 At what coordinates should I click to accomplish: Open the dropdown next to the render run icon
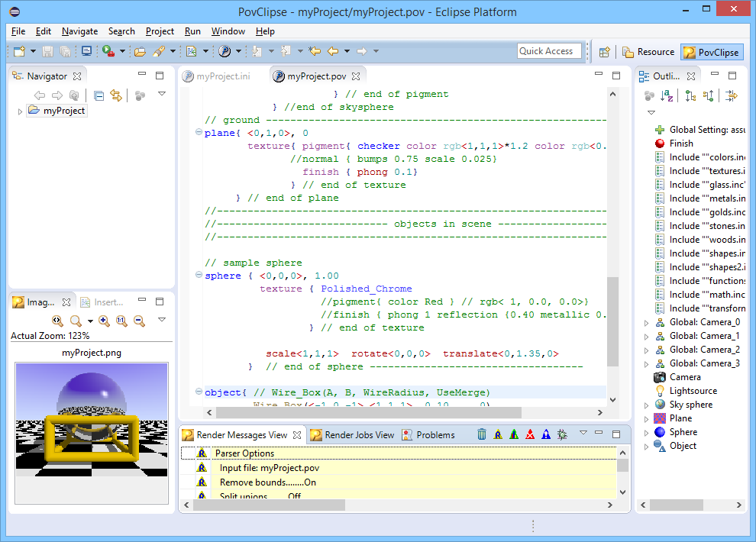122,51
